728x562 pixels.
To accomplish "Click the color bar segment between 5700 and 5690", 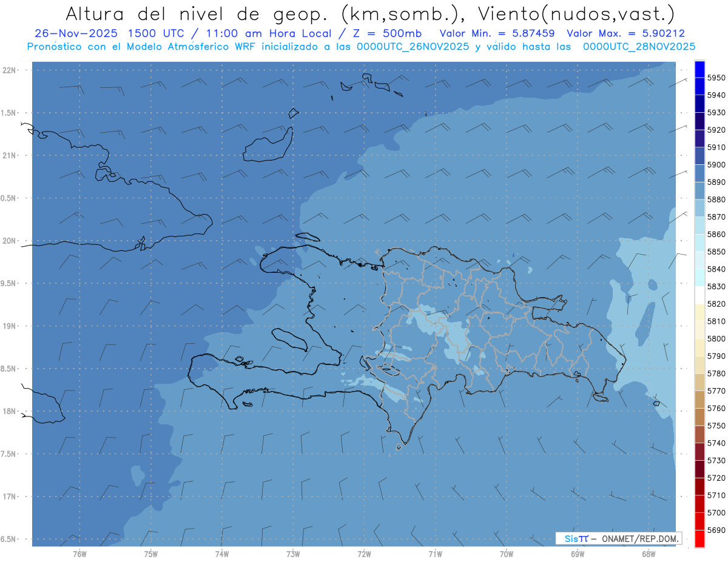I will tap(699, 521).
